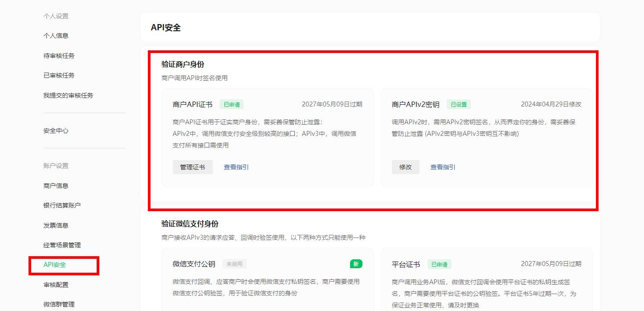The width and height of the screenshot is (644, 311).
Task: Open 商户信息 settings
Action: pos(56,186)
